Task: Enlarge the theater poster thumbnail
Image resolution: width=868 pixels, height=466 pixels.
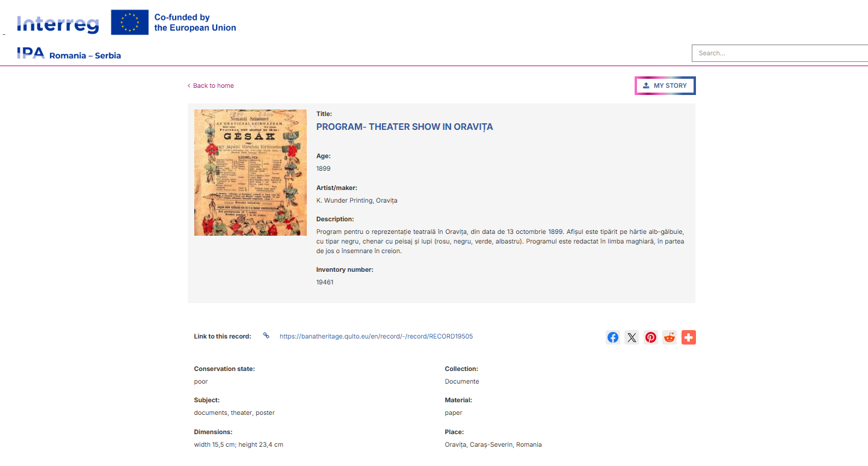Action: point(250,173)
